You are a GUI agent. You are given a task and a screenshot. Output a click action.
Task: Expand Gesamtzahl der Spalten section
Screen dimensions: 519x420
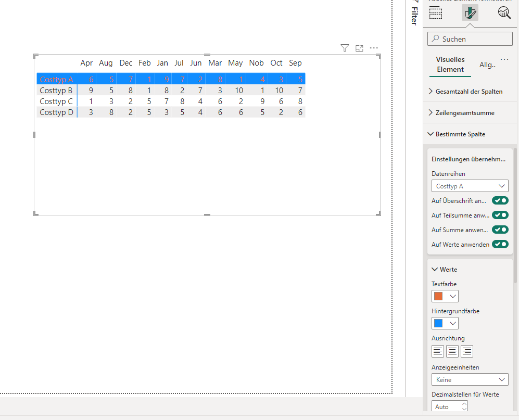470,92
